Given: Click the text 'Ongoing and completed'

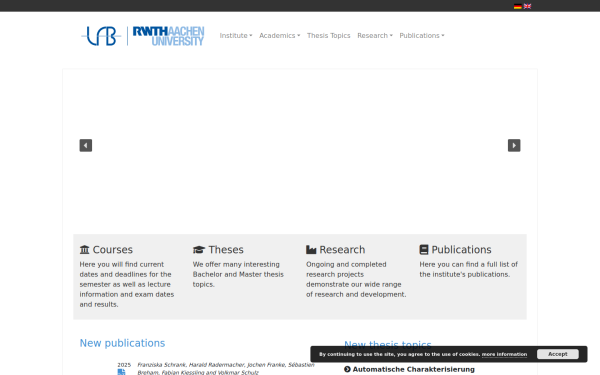Looking at the screenshot, I should (x=346, y=264).
